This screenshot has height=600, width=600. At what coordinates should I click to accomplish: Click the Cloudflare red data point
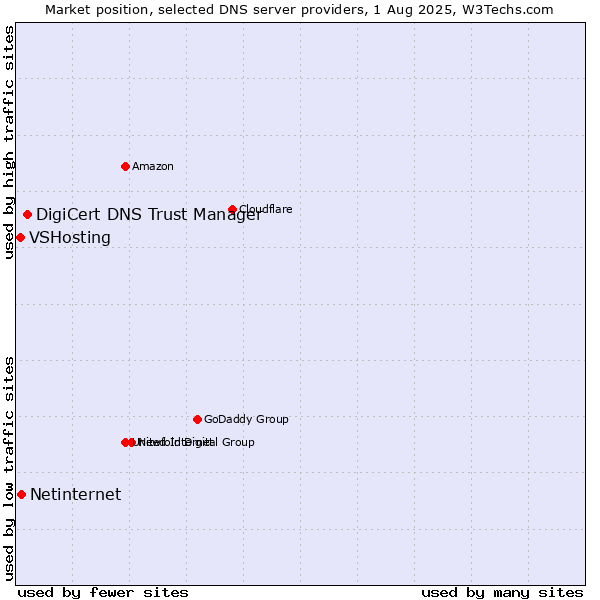click(x=232, y=209)
